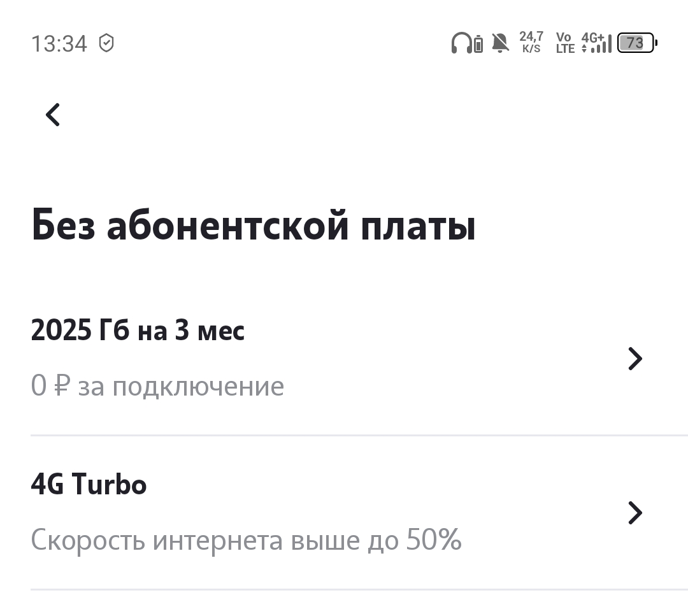Tap the small battery icon beside headphones

478,44
